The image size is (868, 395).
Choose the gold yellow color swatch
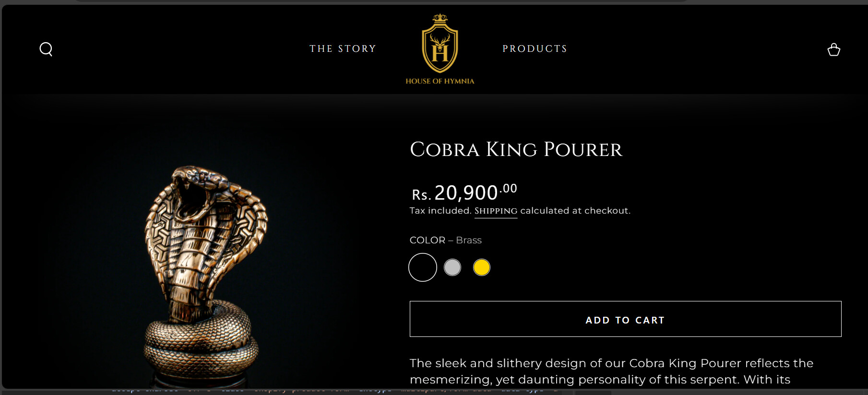point(481,267)
